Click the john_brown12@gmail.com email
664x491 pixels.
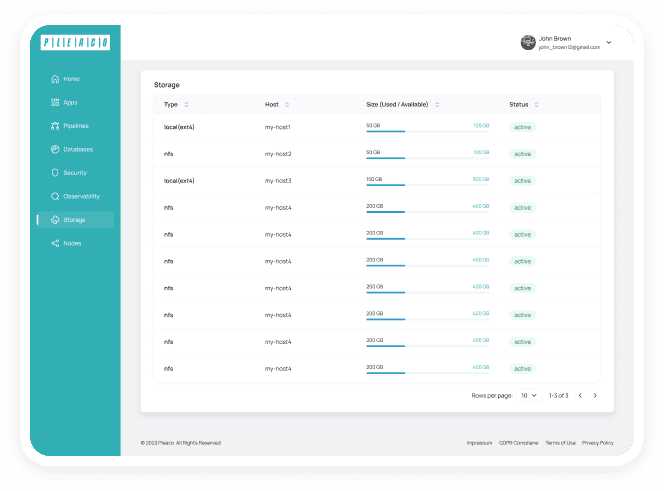[569, 47]
